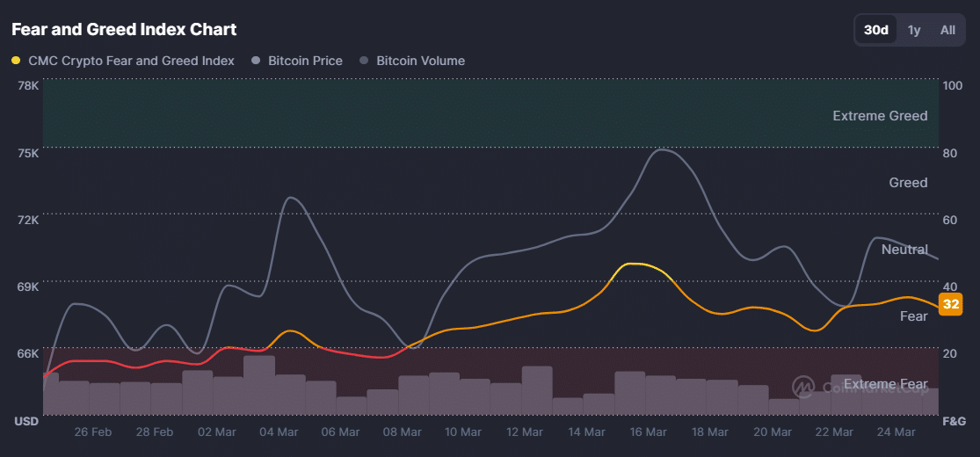
Task: Select the 30d time range tab
Action: point(876,30)
